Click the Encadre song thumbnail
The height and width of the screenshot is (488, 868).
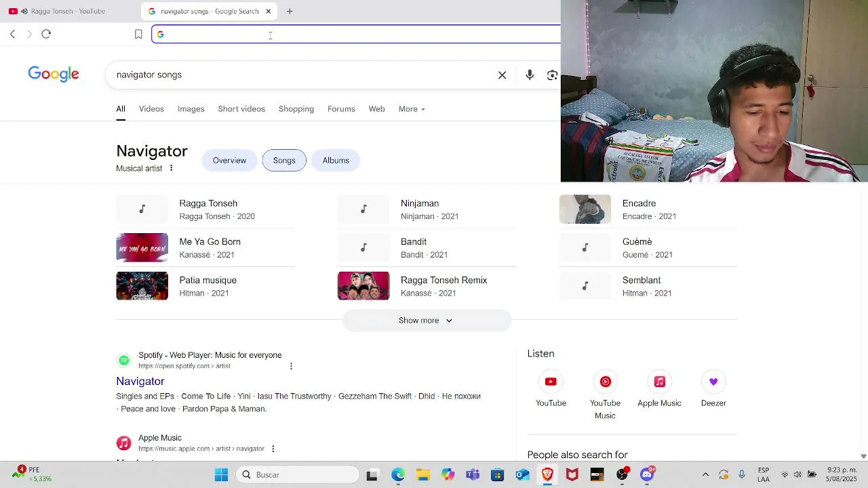point(585,209)
